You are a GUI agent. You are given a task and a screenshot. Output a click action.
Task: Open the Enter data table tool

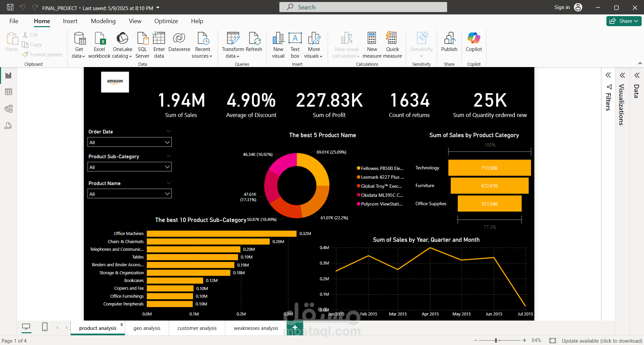(159, 45)
